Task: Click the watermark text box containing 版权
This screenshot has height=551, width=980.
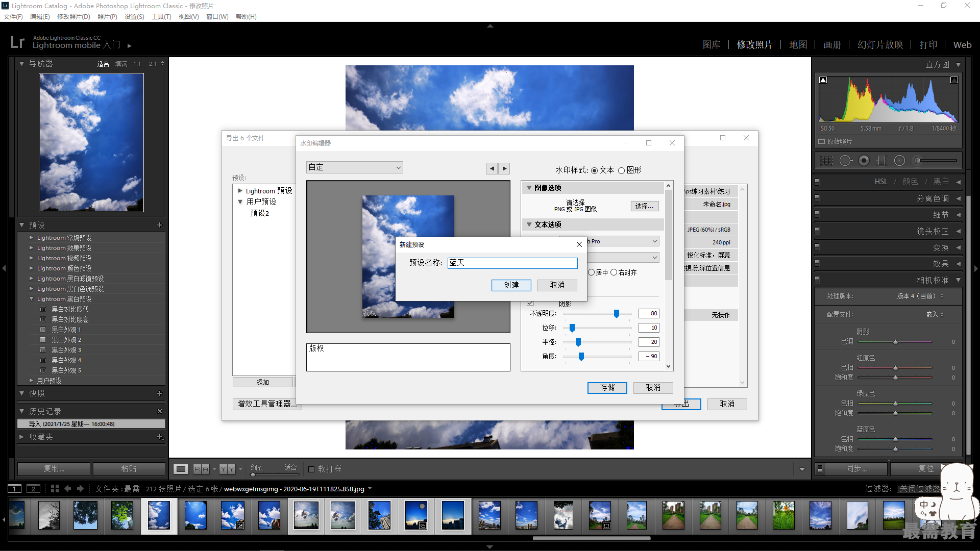Action: pos(408,357)
